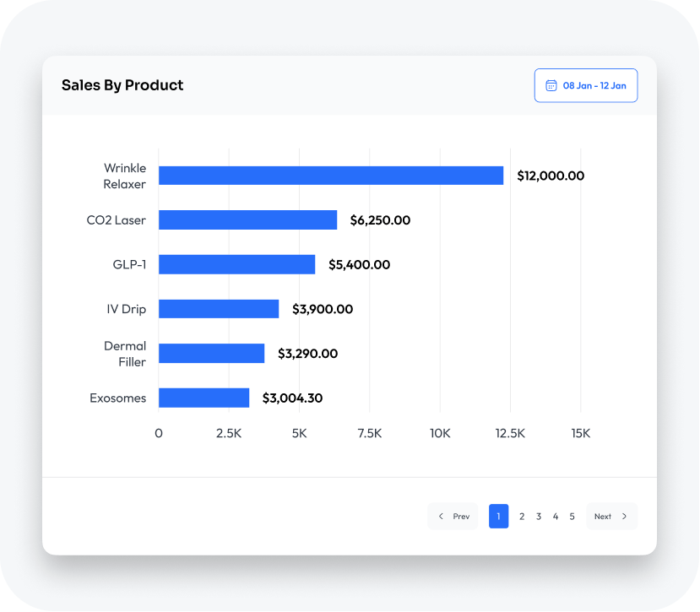Open the 08 Jan - 12 Jan date range
The width and height of the screenshot is (700, 612).
point(586,85)
